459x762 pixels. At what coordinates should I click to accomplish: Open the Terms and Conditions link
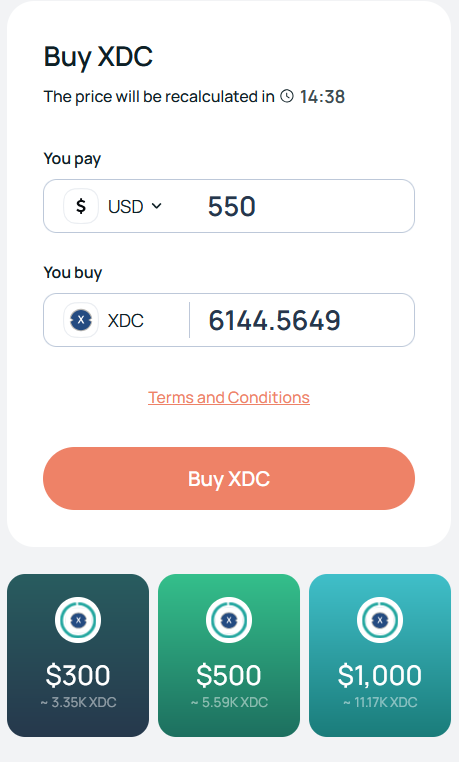tap(229, 398)
